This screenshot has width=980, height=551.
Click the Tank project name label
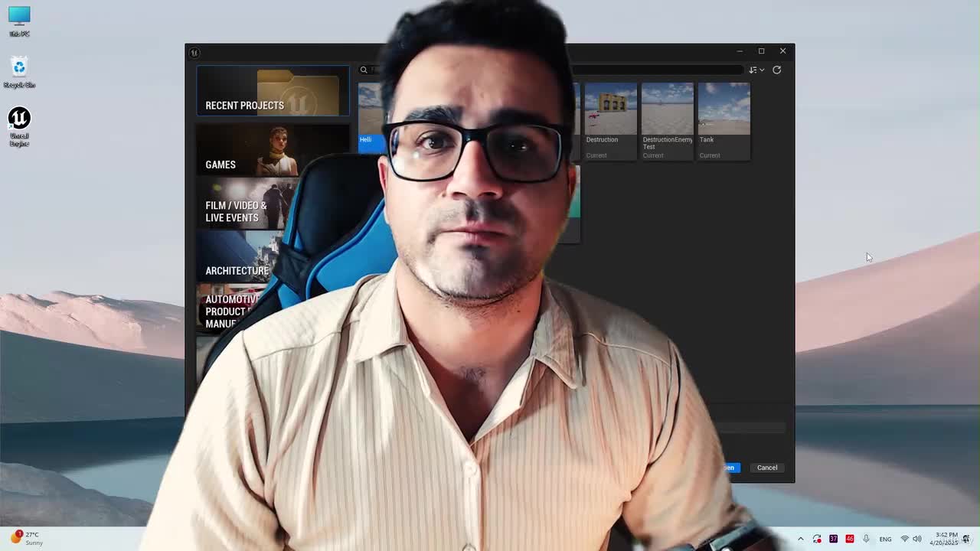point(707,140)
